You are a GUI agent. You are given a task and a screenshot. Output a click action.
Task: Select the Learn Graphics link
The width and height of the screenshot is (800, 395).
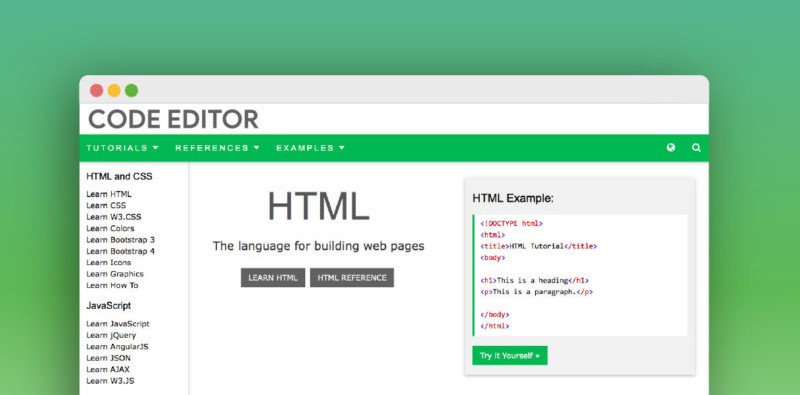(x=115, y=274)
